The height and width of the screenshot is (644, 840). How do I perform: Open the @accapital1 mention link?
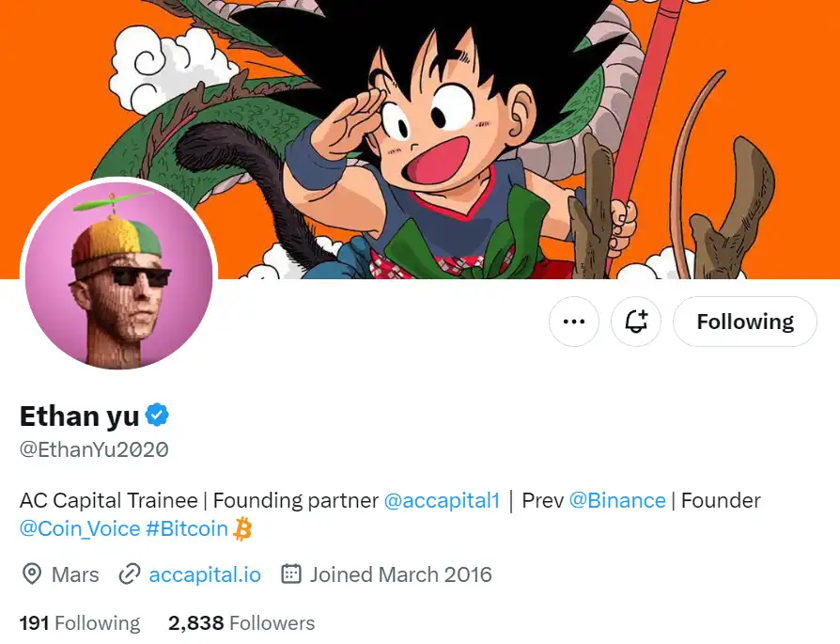[442, 500]
